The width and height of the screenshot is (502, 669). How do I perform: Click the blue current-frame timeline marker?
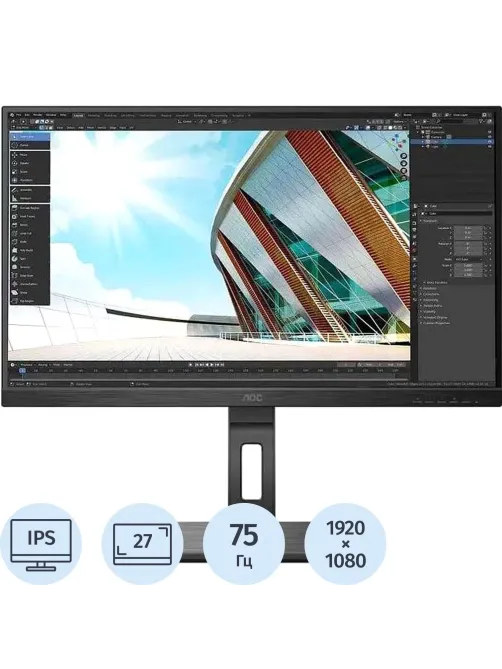22,371
